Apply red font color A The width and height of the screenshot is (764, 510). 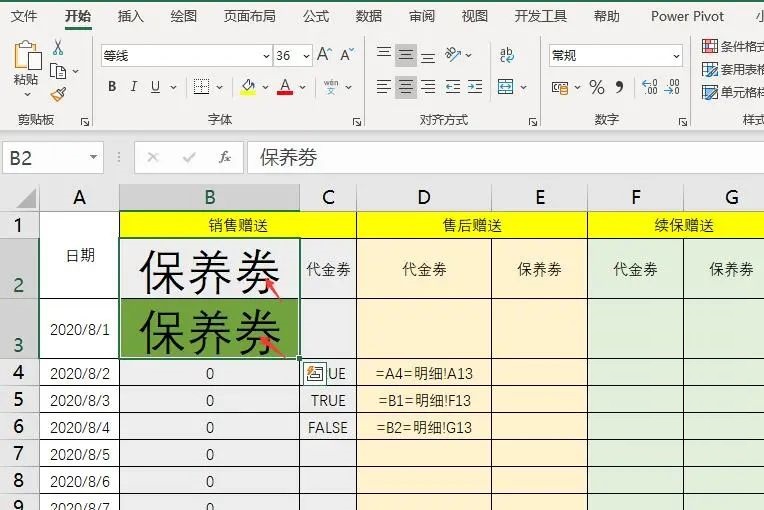[x=285, y=87]
